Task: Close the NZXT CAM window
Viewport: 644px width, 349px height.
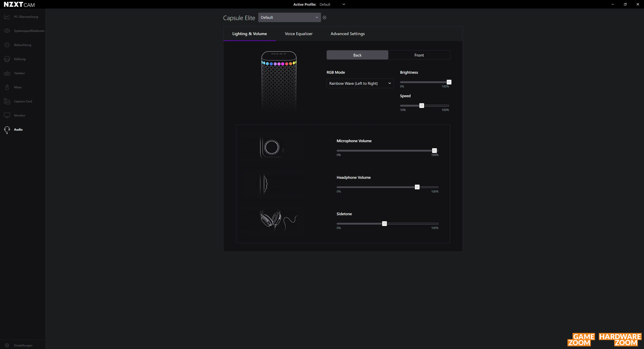Action: click(x=638, y=5)
